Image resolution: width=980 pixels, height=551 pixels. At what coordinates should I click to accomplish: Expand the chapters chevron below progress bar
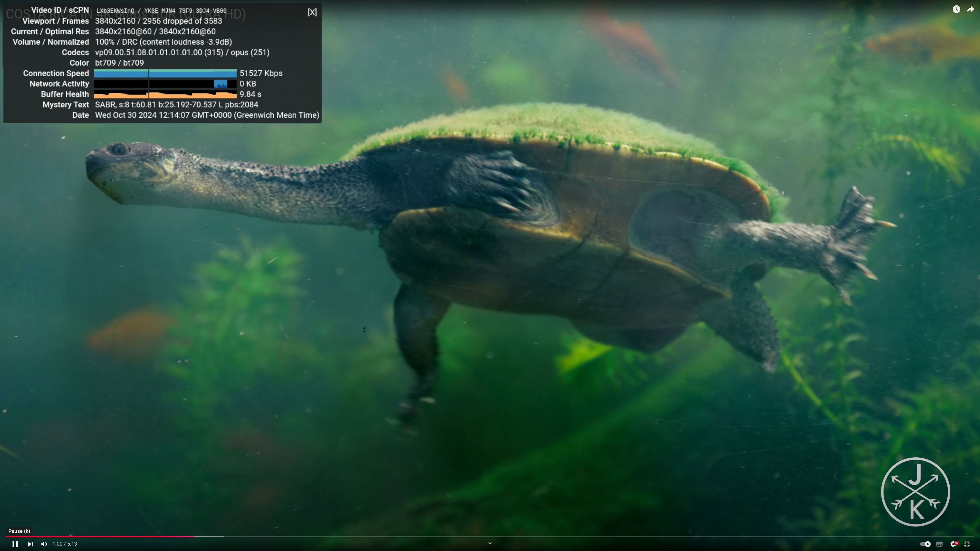coord(490,543)
